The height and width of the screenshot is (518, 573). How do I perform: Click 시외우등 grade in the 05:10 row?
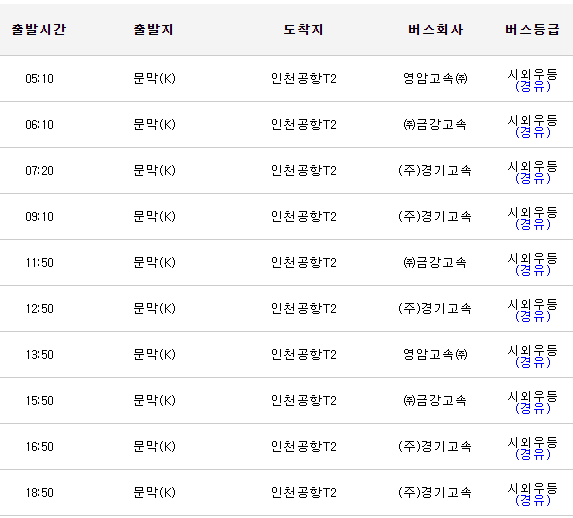coord(532,74)
